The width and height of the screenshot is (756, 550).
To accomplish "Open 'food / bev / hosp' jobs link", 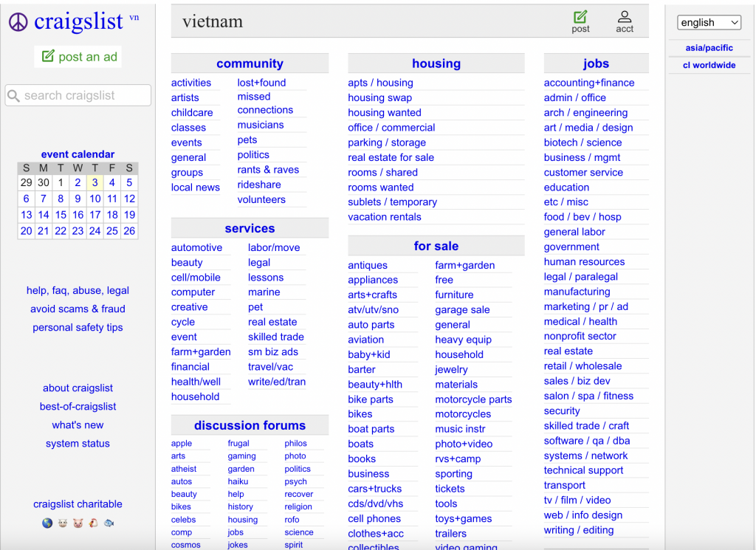I will pyautogui.click(x=583, y=217).
